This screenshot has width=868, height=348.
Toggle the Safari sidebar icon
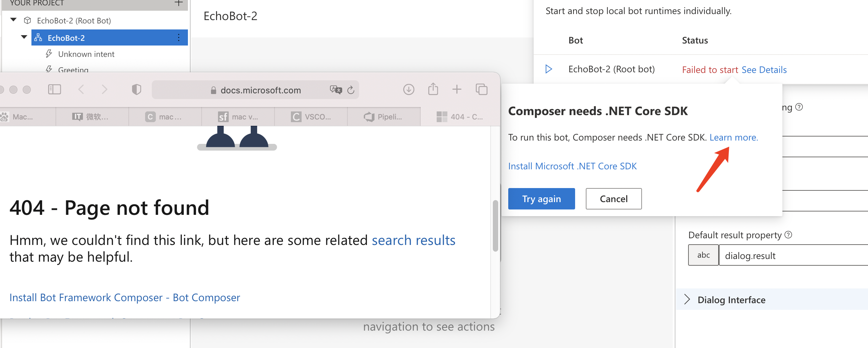tap(55, 89)
